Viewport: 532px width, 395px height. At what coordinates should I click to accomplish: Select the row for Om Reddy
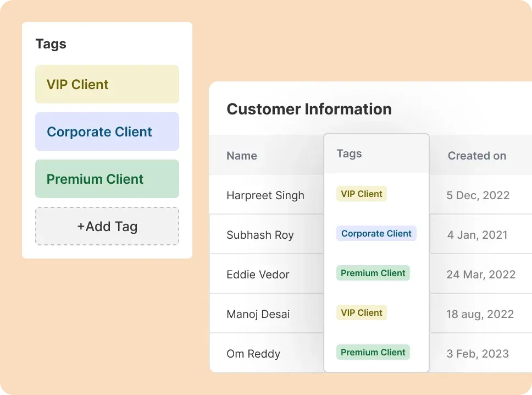click(253, 353)
